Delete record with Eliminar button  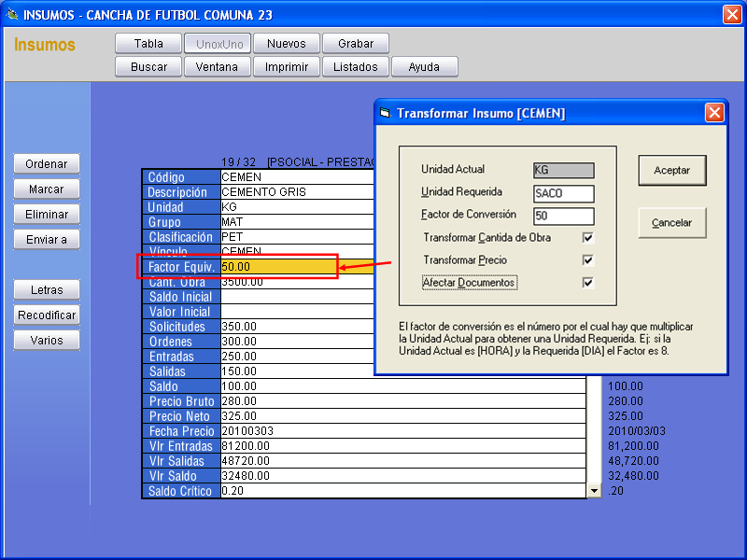point(47,215)
